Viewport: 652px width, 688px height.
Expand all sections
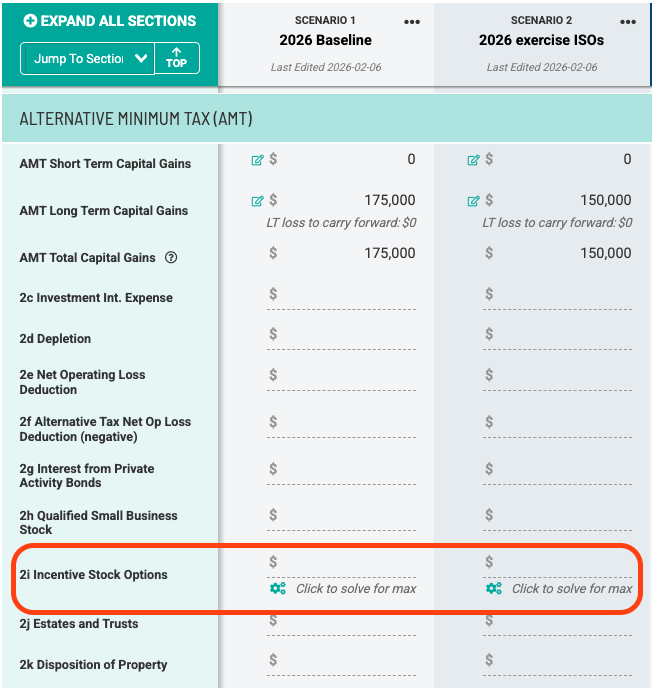tap(110, 20)
